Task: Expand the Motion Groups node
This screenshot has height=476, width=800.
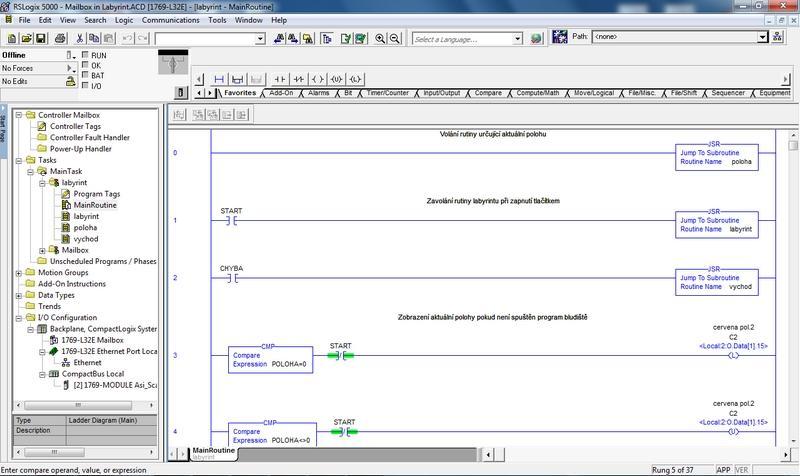Action: coord(18,273)
